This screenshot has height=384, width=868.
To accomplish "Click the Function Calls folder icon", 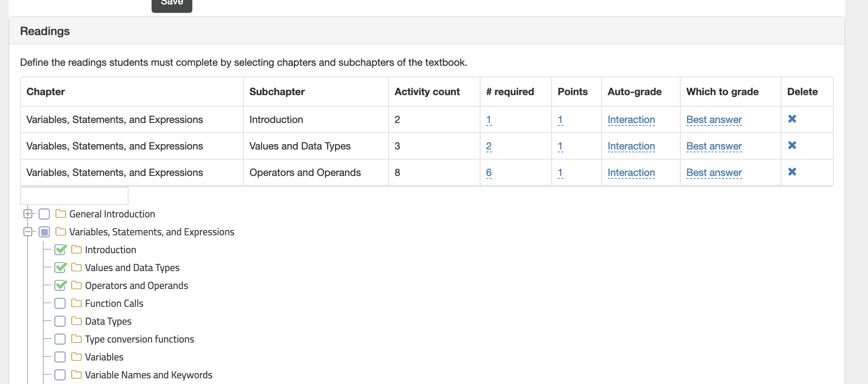I will [76, 303].
